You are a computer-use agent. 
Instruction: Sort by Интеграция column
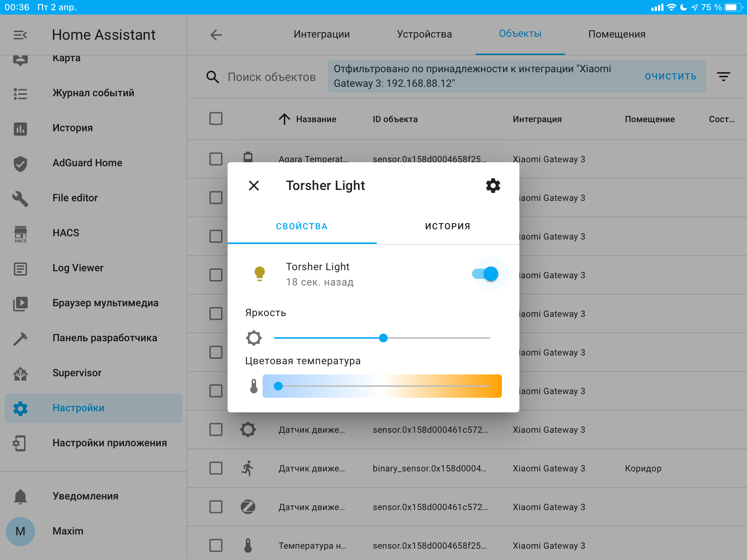(537, 119)
